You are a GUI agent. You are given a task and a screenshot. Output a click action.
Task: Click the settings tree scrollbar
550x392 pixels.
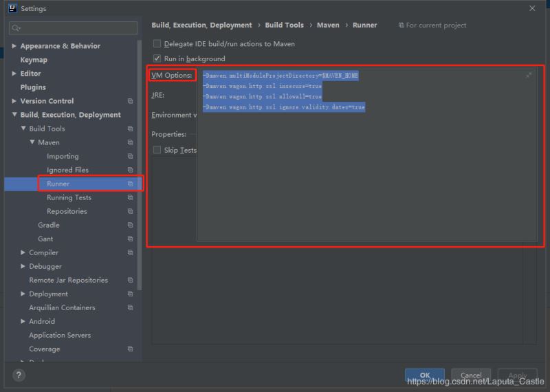point(140,165)
